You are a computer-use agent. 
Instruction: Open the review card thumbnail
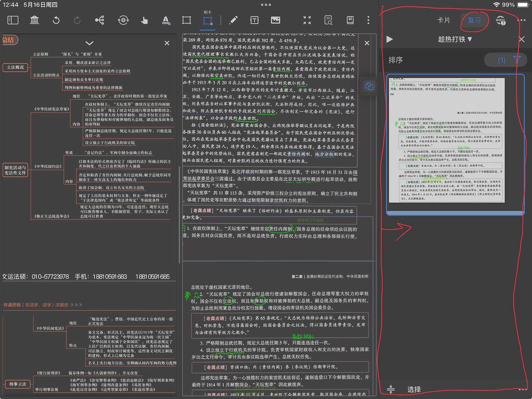(x=455, y=144)
